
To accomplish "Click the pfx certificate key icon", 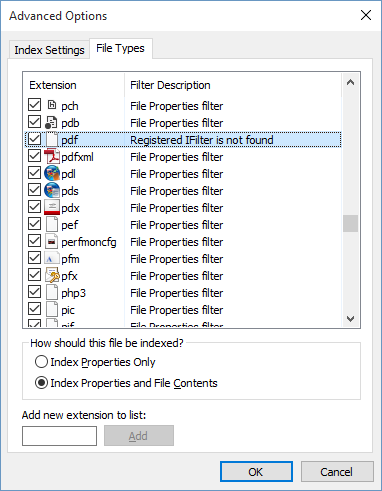I will [52, 275].
